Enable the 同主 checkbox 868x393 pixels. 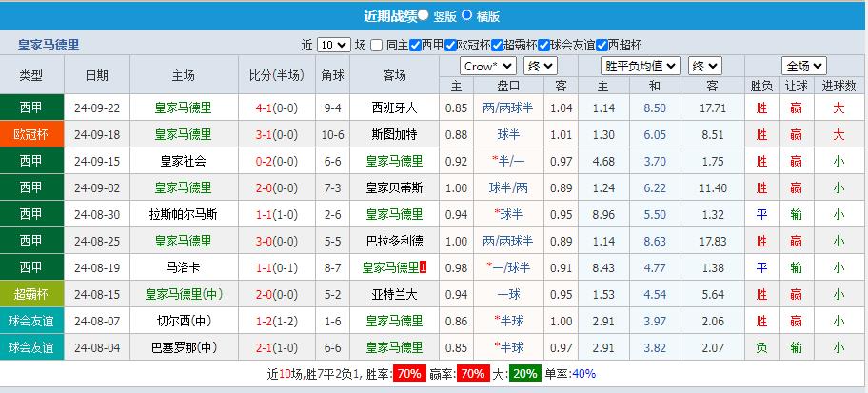pos(377,45)
